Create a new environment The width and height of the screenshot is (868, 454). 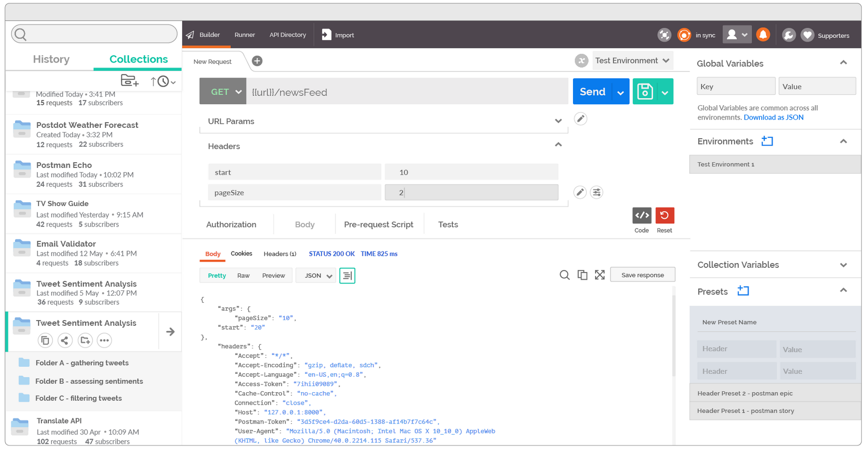[x=767, y=141]
